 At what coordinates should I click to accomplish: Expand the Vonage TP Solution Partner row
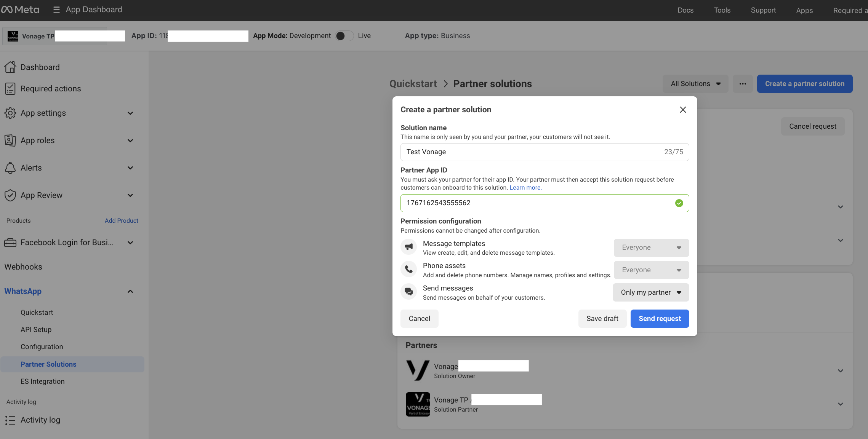coord(840,404)
